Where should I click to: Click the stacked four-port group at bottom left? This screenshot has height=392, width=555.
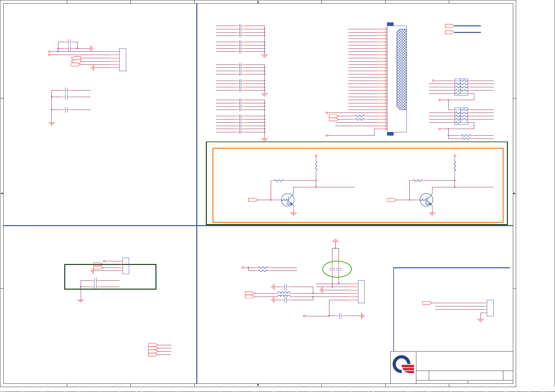(x=153, y=350)
